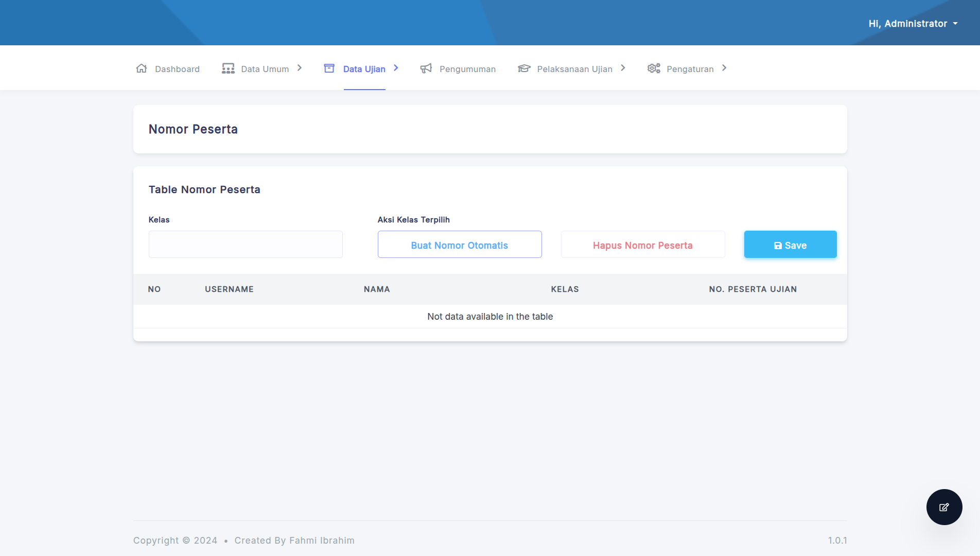980x556 pixels.
Task: Expand the Pengaturan chevron arrow
Action: click(x=724, y=68)
